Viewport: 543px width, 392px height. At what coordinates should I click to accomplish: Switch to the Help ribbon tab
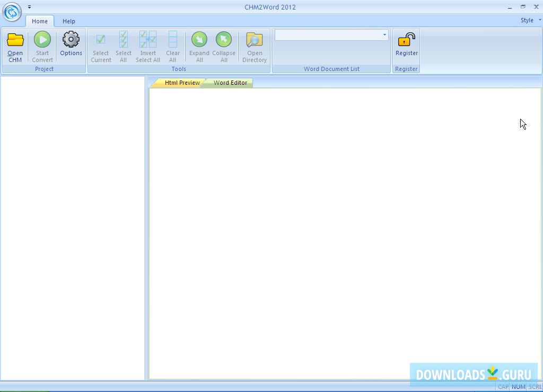[x=68, y=21]
